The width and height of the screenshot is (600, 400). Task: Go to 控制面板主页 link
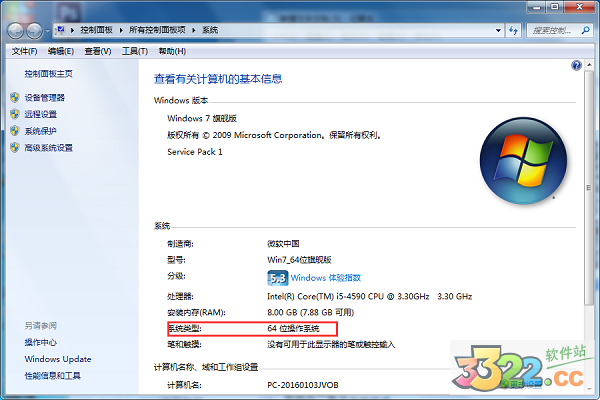[49, 74]
